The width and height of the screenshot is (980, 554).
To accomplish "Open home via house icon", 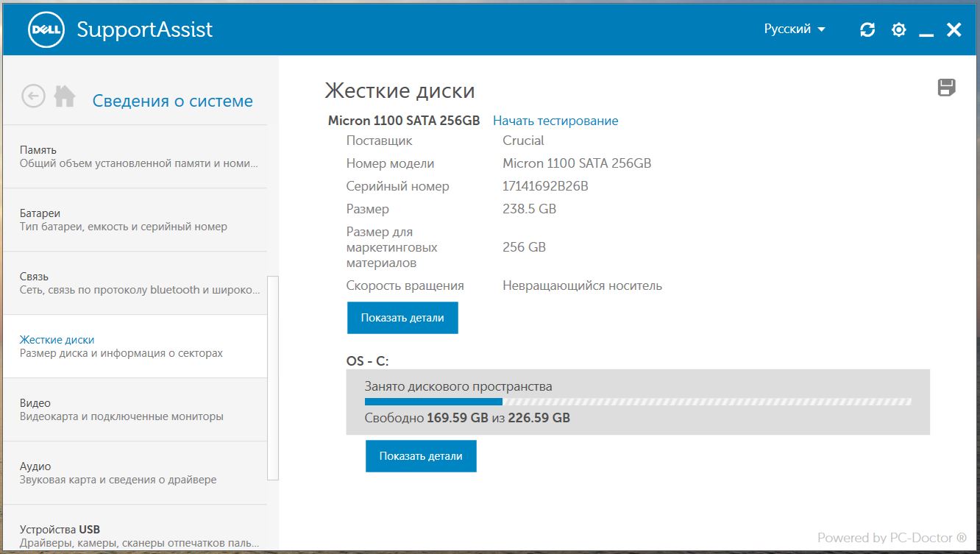I will (65, 96).
